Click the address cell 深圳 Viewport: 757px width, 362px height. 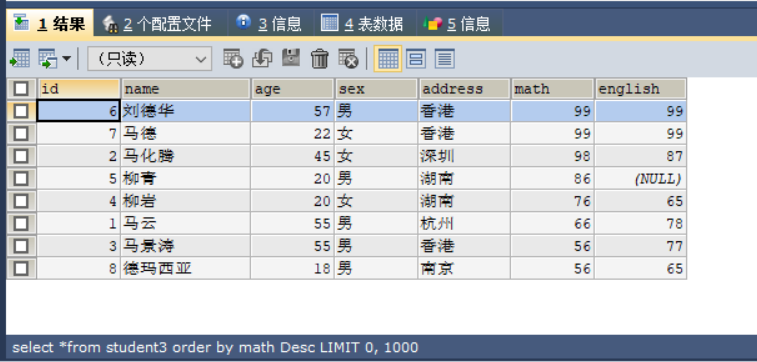(464, 156)
